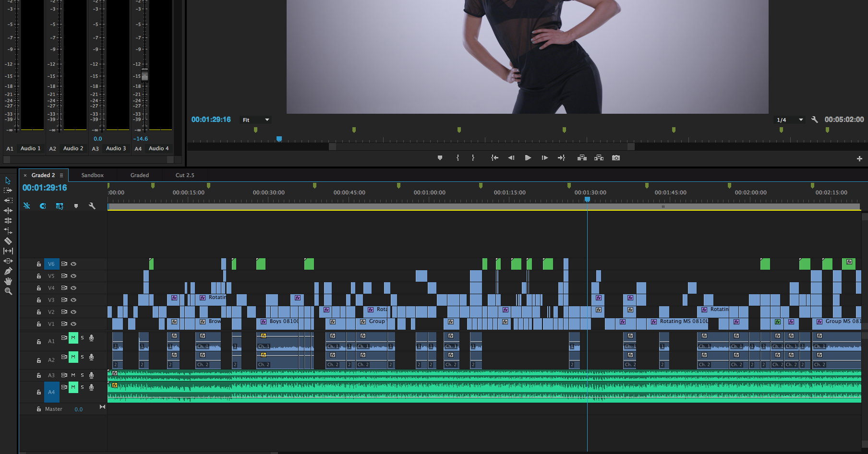This screenshot has width=868, height=454.
Task: Choose the Rolling Edit tool
Action: coord(8,221)
